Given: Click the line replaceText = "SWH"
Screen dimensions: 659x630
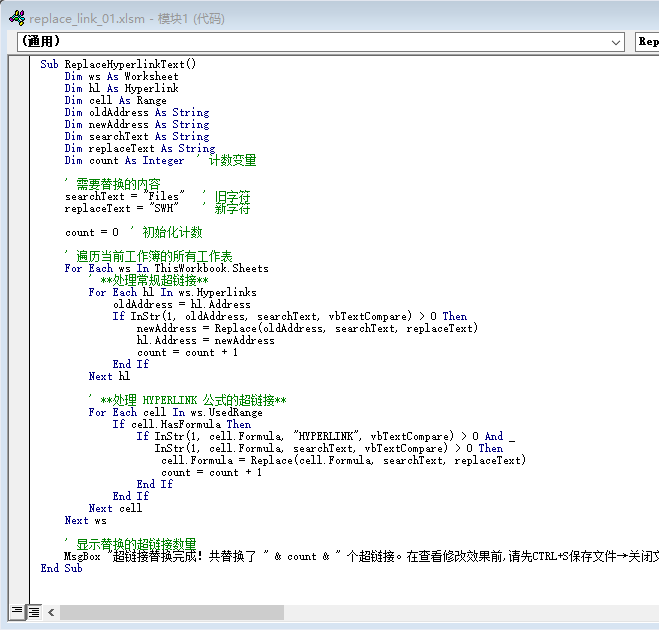Looking at the screenshot, I should (122, 208).
